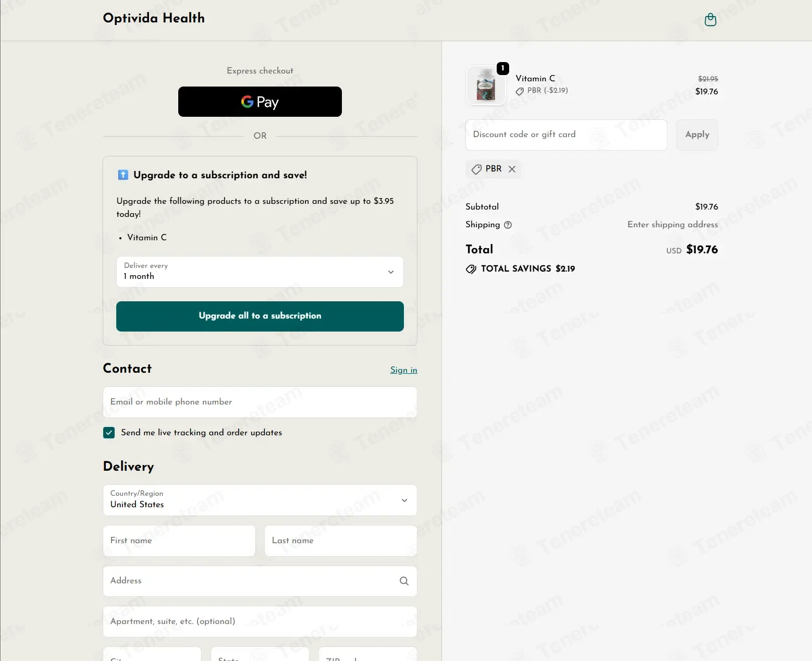
Task: Uncheck live tracking and order updates
Action: click(x=109, y=433)
